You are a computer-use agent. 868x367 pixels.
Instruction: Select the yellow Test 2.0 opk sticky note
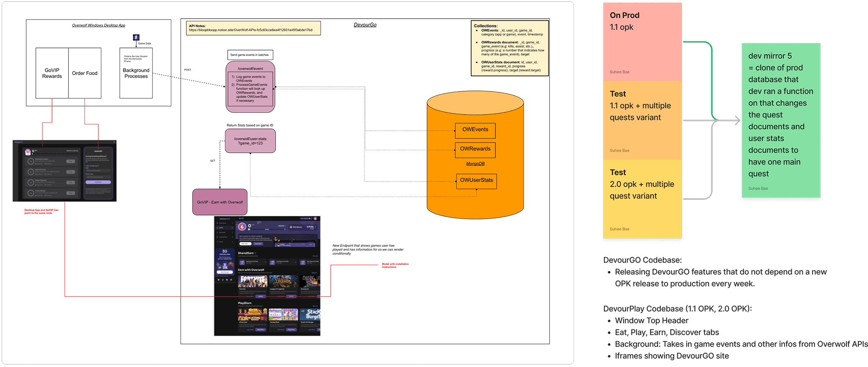pyautogui.click(x=643, y=199)
